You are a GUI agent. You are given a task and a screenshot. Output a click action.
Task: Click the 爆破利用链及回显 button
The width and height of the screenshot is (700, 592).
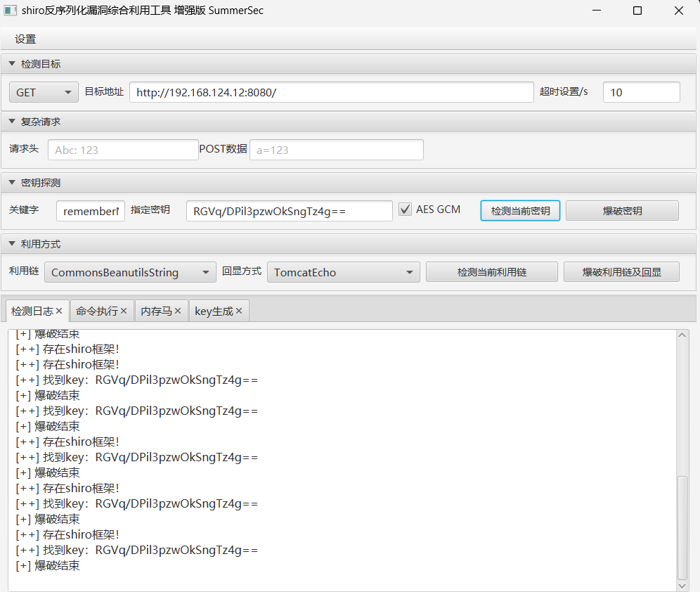click(621, 272)
